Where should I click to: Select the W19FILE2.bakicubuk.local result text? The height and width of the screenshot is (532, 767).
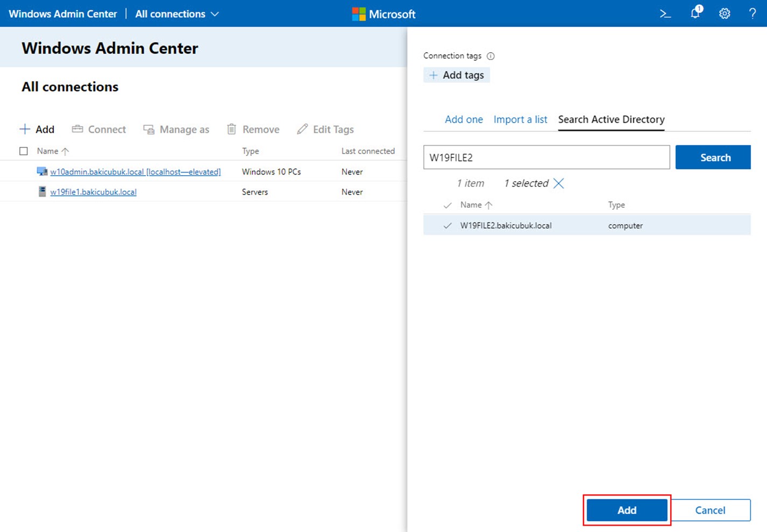506,226
